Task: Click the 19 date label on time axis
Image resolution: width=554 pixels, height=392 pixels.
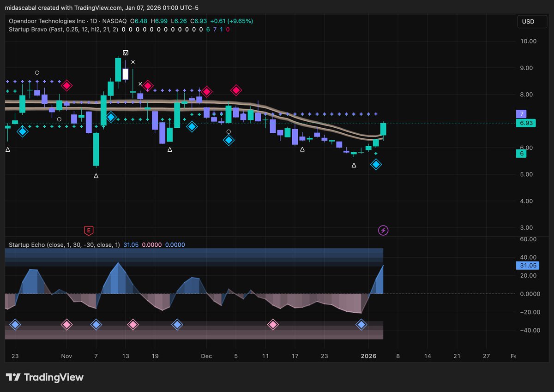Action: 155,356
